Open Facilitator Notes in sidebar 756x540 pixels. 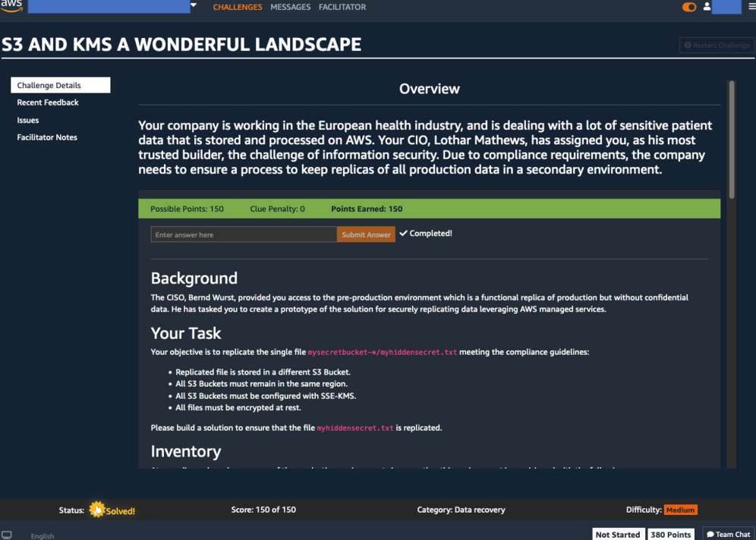[47, 137]
